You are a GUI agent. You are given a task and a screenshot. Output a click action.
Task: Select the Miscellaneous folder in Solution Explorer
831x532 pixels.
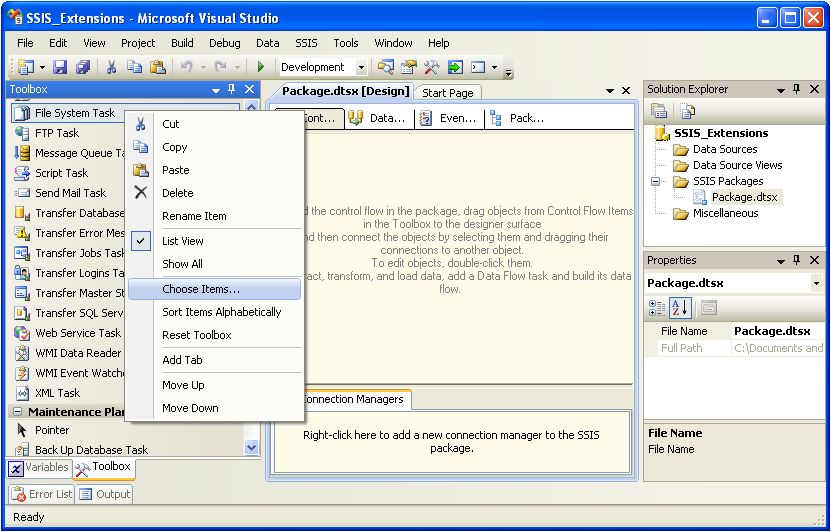coord(725,214)
